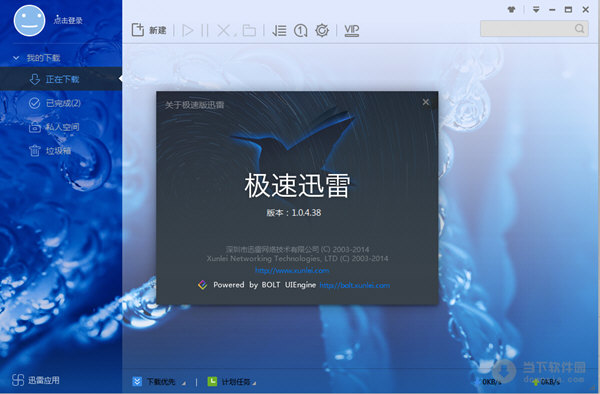Click the sort tasks icon
Screen dimensions: 600x394
[279, 30]
